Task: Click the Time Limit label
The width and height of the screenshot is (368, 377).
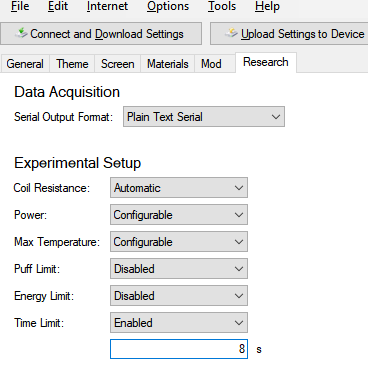Action: point(39,323)
